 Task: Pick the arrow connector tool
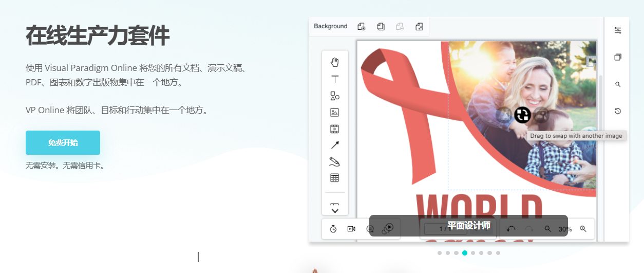tap(335, 145)
